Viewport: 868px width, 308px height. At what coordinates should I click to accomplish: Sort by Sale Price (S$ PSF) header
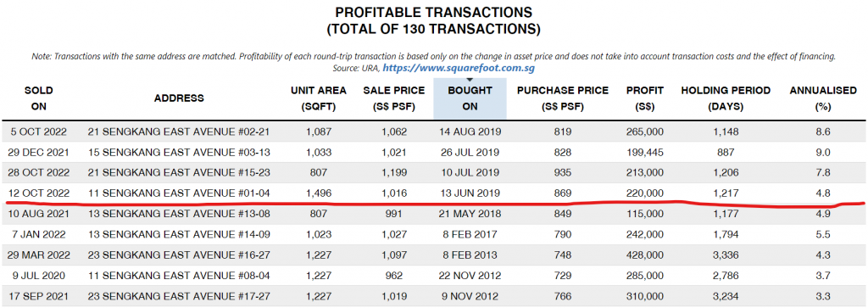[x=393, y=98]
